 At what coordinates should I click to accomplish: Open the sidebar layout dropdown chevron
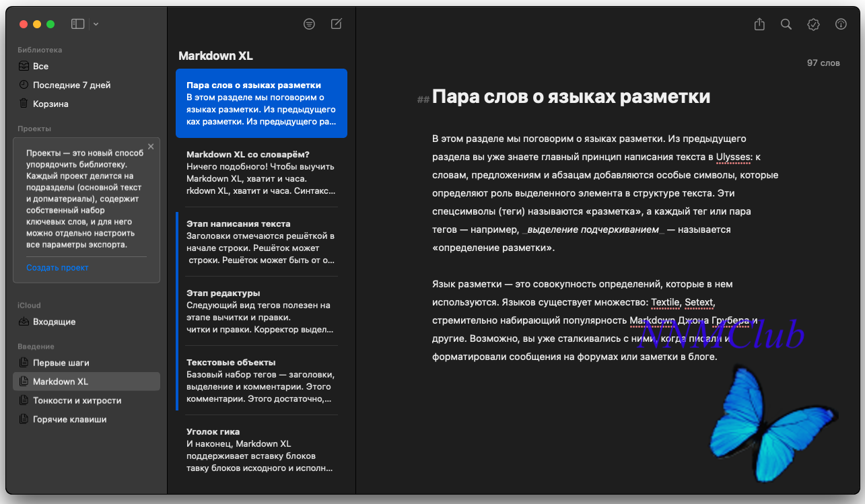pyautogui.click(x=96, y=24)
